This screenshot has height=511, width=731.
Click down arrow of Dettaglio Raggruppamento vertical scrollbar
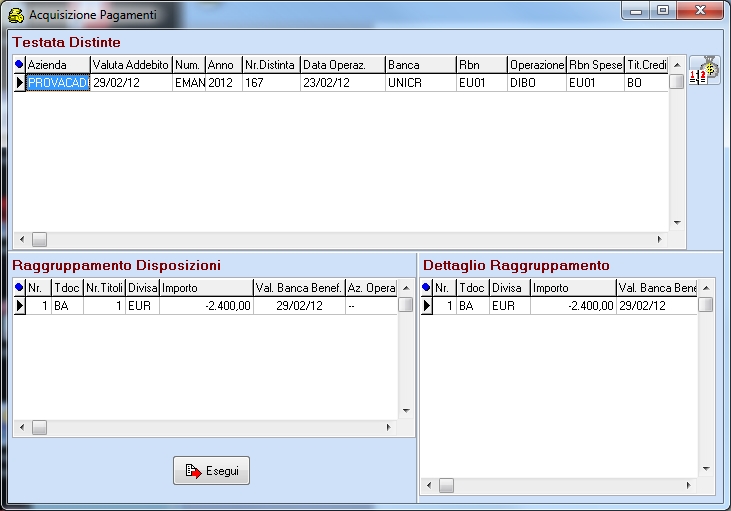pyautogui.click(x=706, y=469)
